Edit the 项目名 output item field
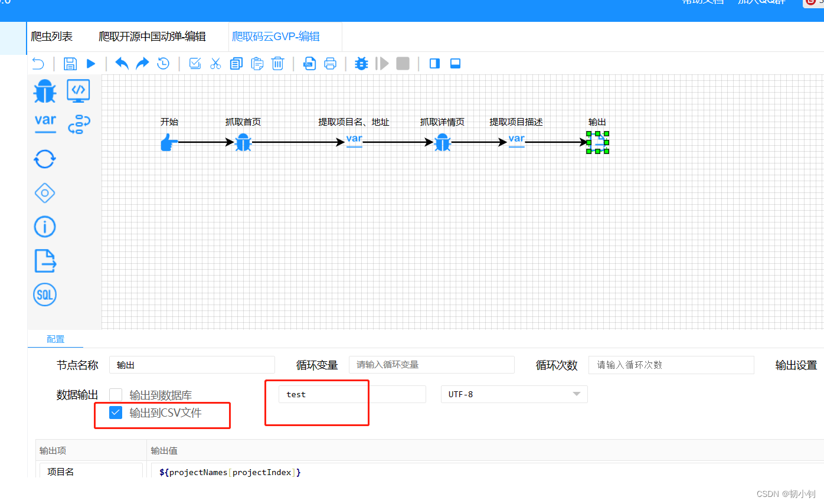Viewport: 824px width, 504px height. pyautogui.click(x=91, y=471)
